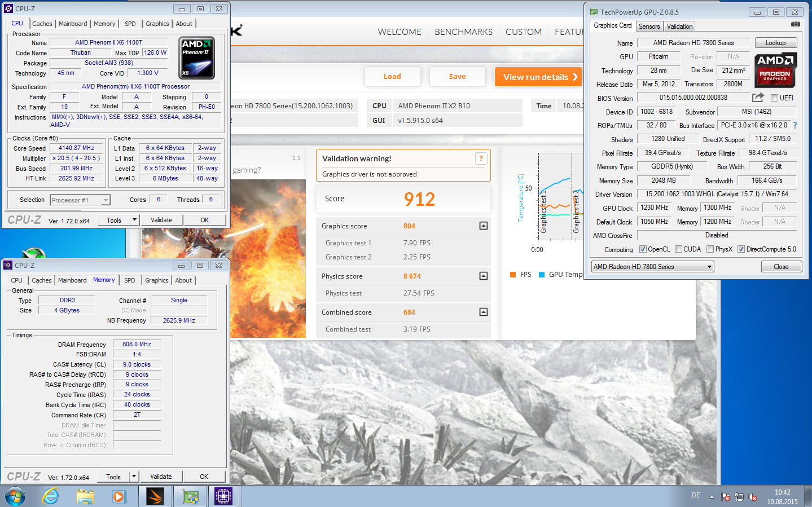Collapse the Combined score section
Image resolution: width=812 pixels, height=507 pixels.
pyautogui.click(x=484, y=312)
